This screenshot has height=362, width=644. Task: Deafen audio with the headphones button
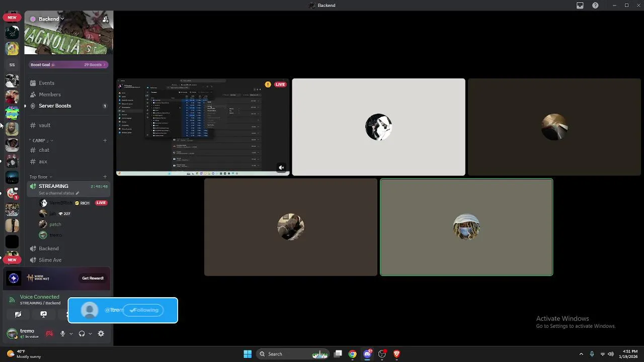[82, 334]
